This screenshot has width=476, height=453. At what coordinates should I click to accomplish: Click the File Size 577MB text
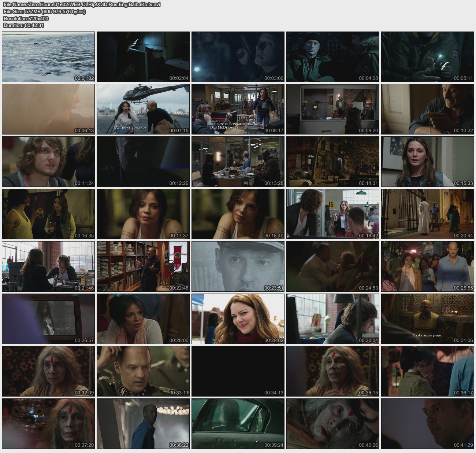[44, 11]
